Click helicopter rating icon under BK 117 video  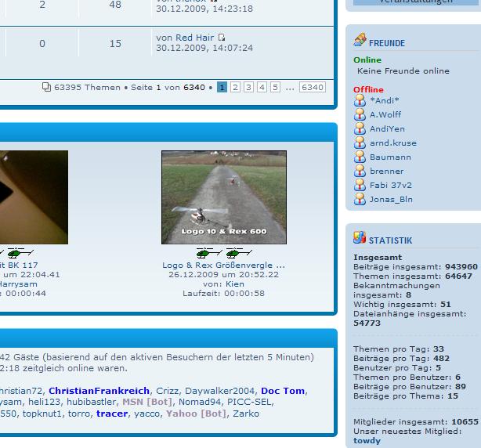(20, 253)
